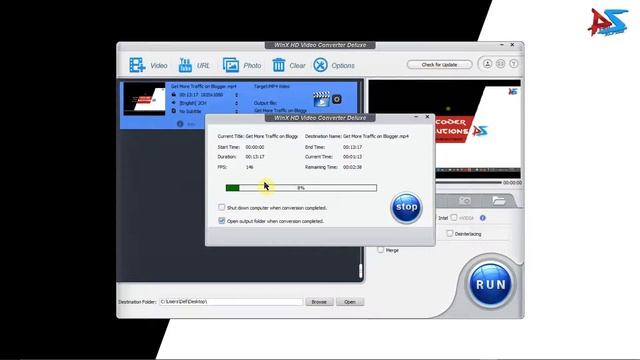Click the Open destination folder button
The image size is (640, 360).
pos(350,302)
